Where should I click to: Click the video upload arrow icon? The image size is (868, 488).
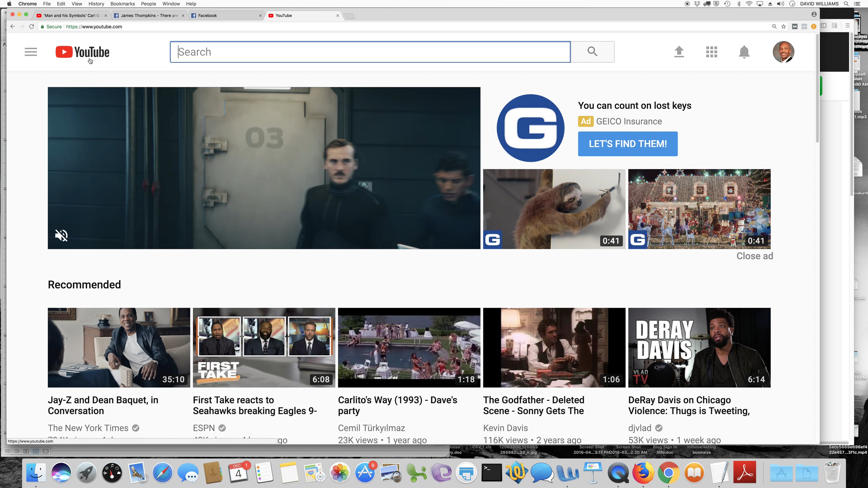coord(679,52)
